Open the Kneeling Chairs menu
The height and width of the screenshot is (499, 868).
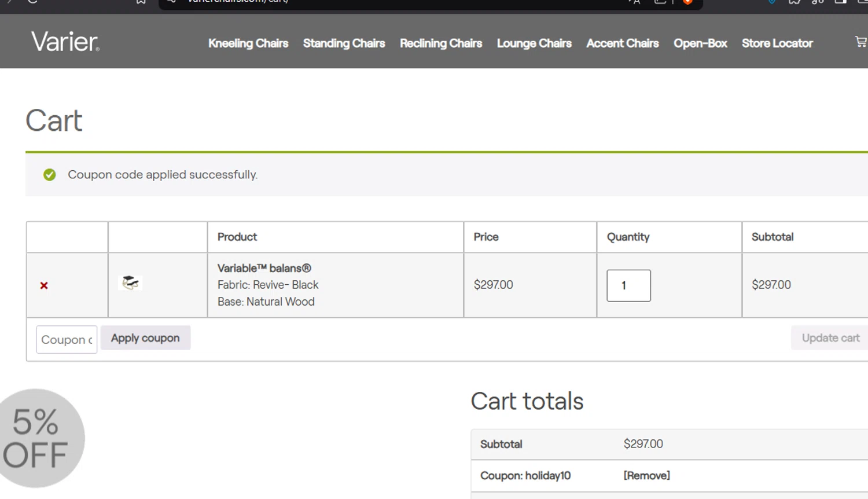[x=248, y=43]
